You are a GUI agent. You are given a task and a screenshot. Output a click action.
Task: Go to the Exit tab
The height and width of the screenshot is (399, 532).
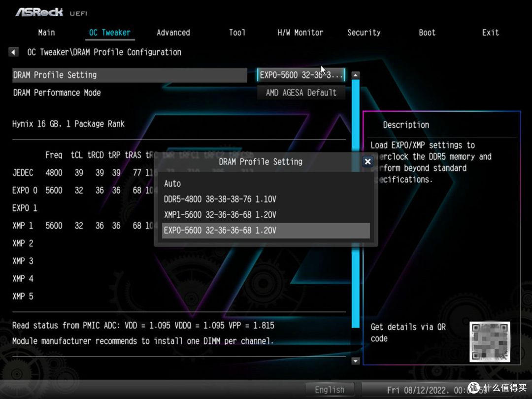coord(490,33)
